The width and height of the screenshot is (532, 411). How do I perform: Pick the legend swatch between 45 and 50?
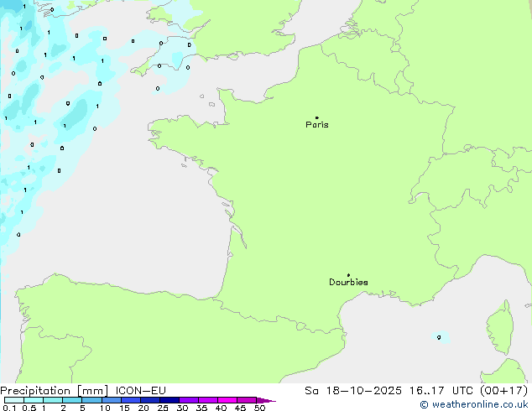click(x=247, y=400)
